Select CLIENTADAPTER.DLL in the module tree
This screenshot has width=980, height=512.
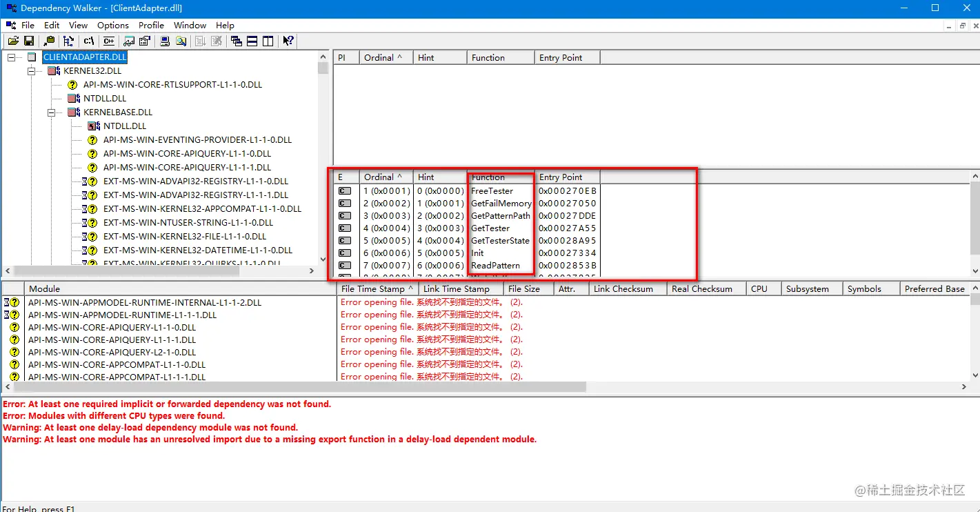point(86,57)
